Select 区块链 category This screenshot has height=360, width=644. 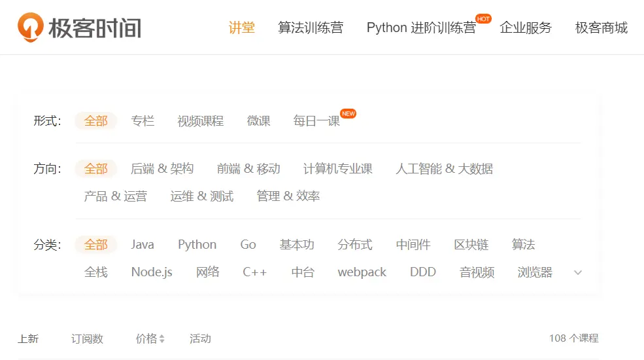pos(471,245)
